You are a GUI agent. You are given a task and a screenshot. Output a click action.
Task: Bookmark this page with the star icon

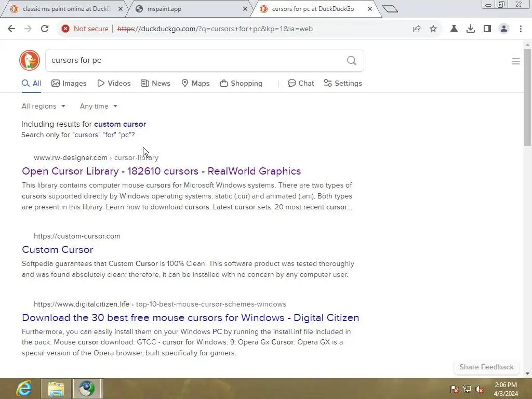[433, 29]
